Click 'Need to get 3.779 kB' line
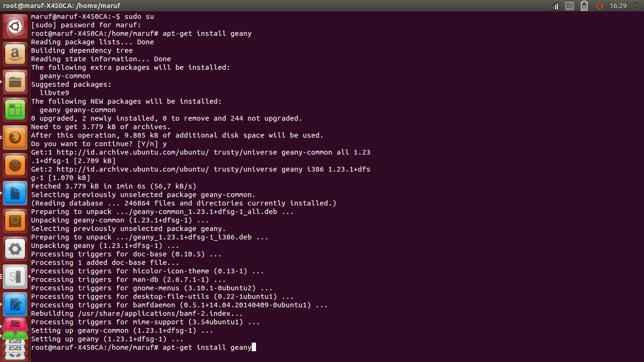Screen dimensions: 644x362 (101, 127)
